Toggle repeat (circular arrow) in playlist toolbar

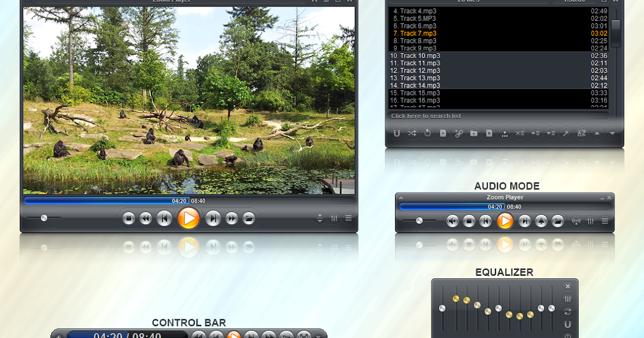tap(428, 134)
